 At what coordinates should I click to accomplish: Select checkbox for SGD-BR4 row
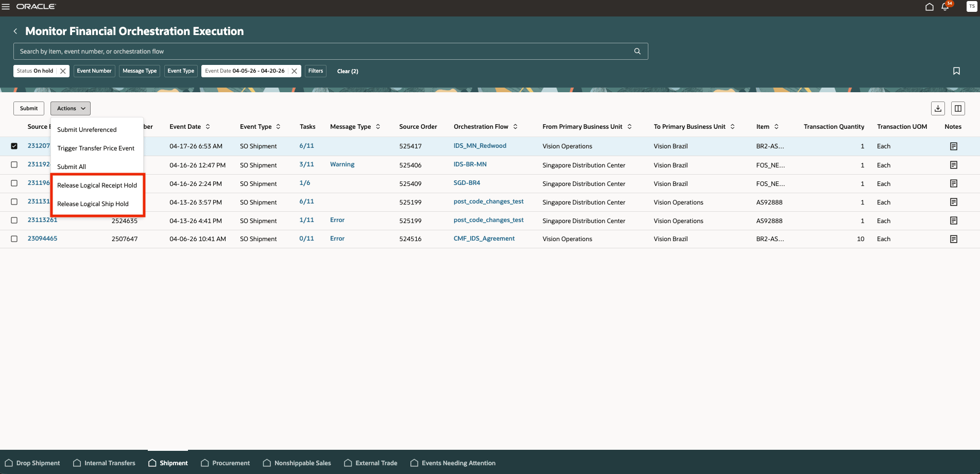click(14, 183)
